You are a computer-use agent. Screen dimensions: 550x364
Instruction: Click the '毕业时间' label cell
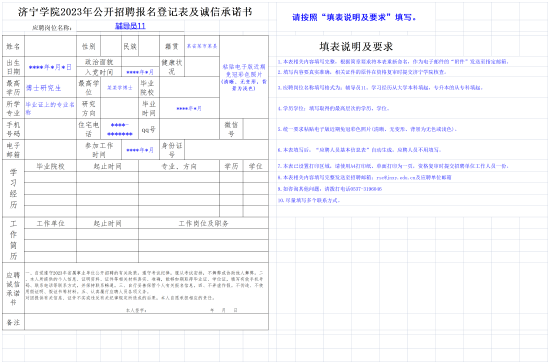coord(149,108)
